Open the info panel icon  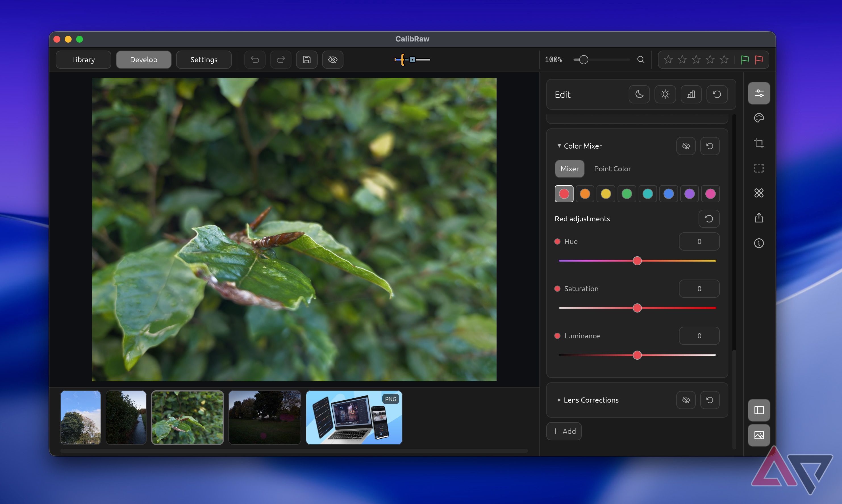pos(759,243)
